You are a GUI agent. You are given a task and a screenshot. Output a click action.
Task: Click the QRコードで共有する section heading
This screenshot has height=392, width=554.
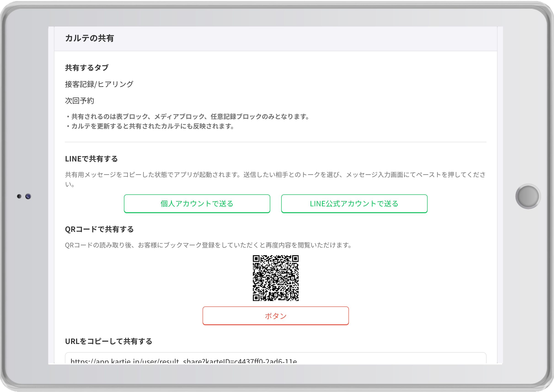click(x=99, y=229)
